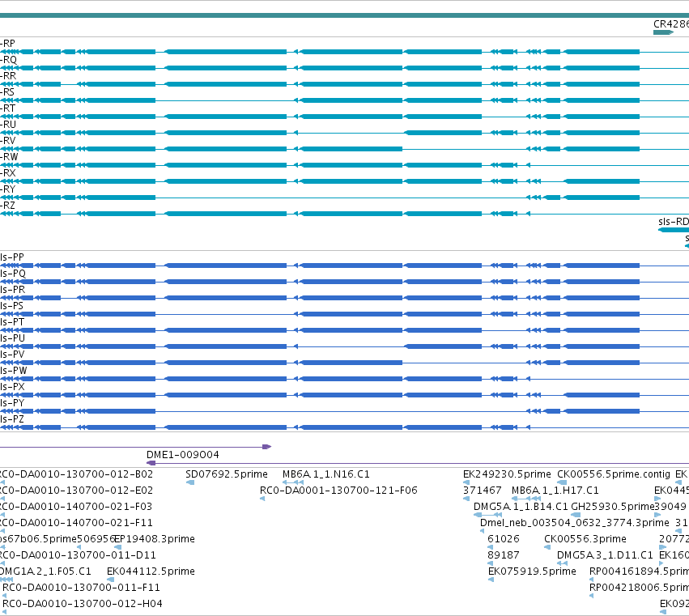Select the purple arrowhead under the DME1-009004 label

point(151,463)
